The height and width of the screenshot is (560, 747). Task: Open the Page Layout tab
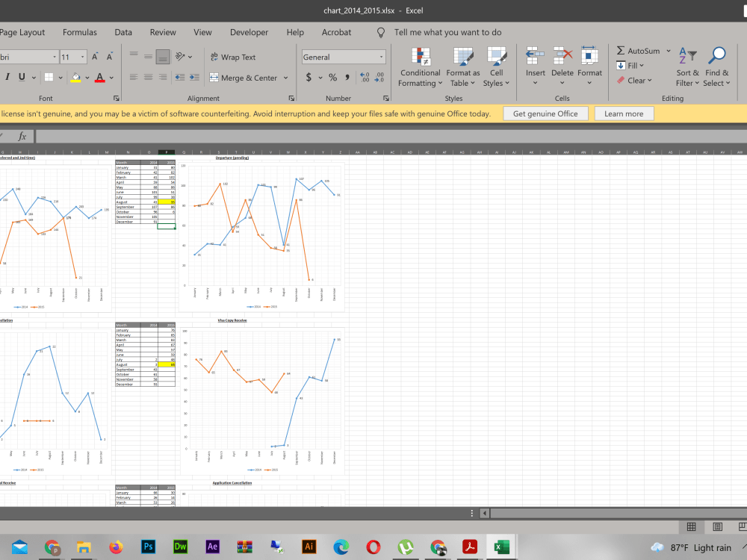coord(22,32)
